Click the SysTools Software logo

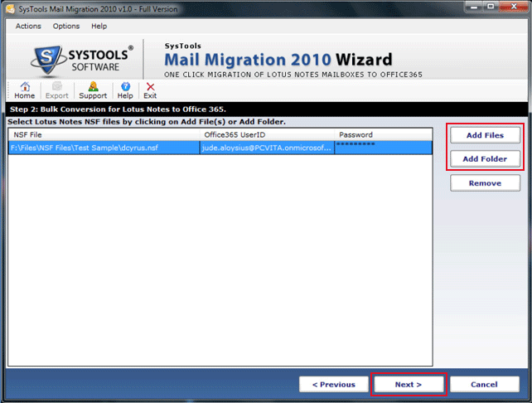point(82,60)
